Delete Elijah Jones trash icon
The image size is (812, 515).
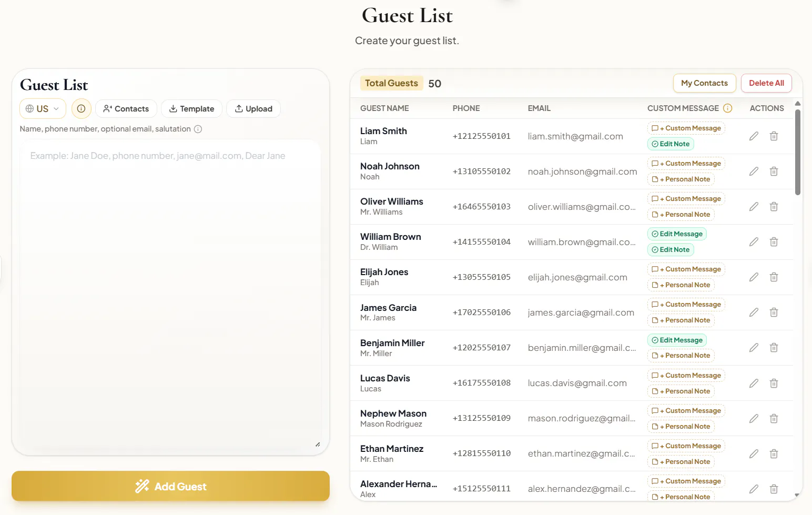click(774, 277)
